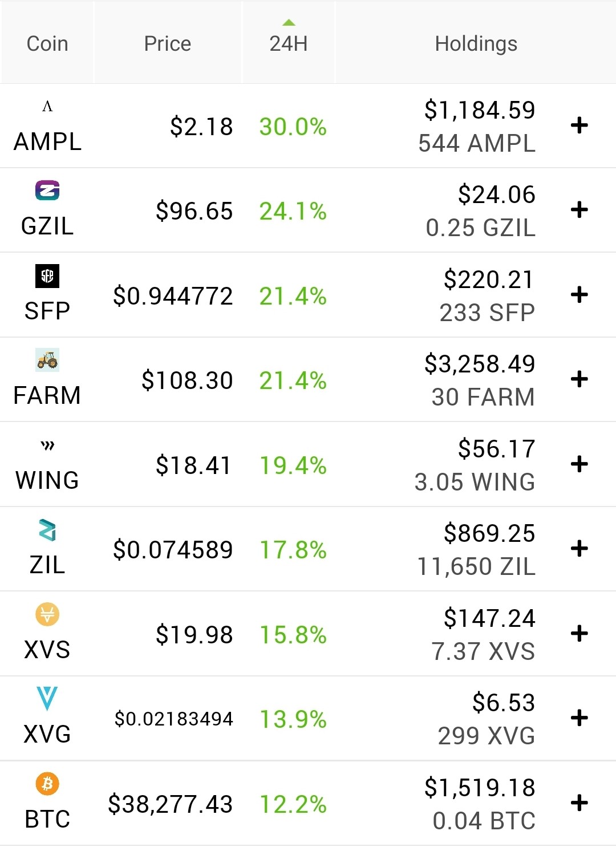Add a transaction with AMPL plus button
616x847 pixels.
pyautogui.click(x=579, y=125)
